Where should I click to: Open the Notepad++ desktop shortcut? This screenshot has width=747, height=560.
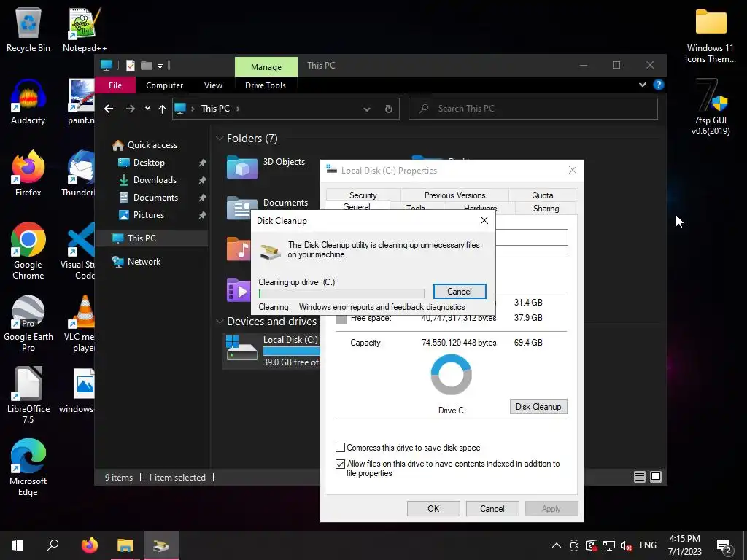pos(85,30)
